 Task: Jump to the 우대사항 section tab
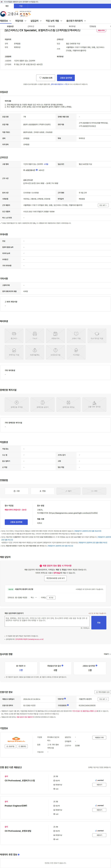click(x=51, y=26)
